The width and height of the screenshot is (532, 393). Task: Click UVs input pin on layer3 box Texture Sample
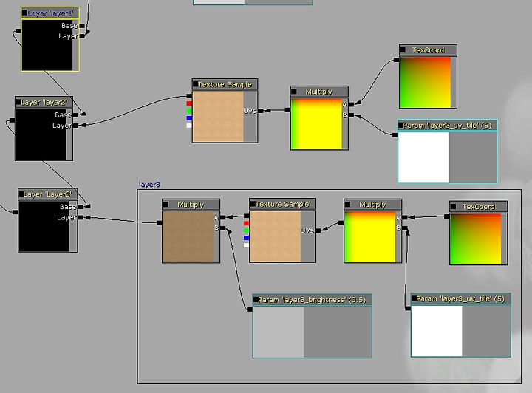[x=318, y=230]
